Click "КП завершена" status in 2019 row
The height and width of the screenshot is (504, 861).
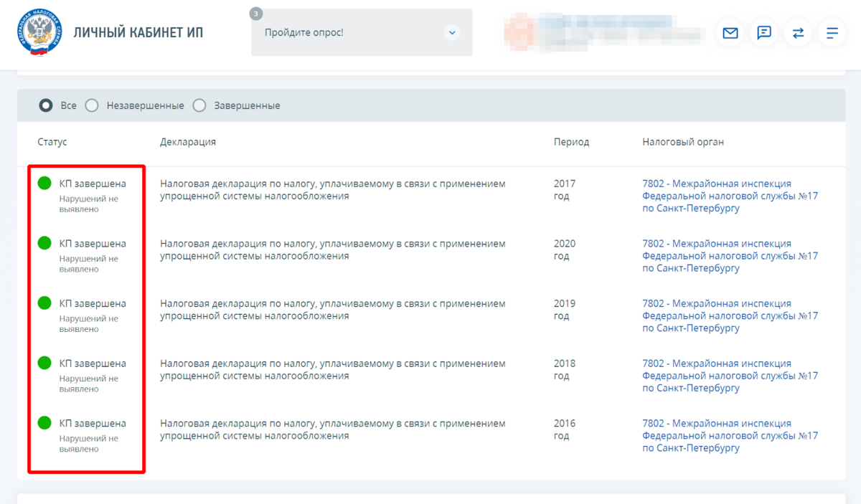click(93, 303)
